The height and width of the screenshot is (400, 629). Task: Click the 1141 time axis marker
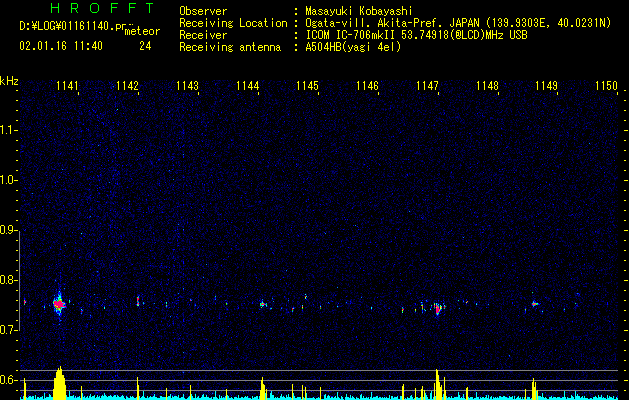coord(67,85)
